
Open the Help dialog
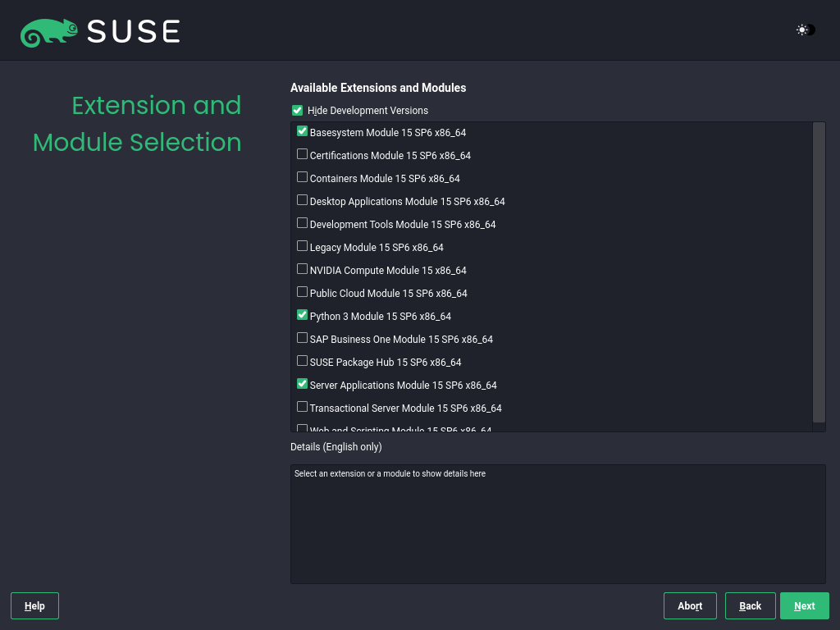(34, 606)
